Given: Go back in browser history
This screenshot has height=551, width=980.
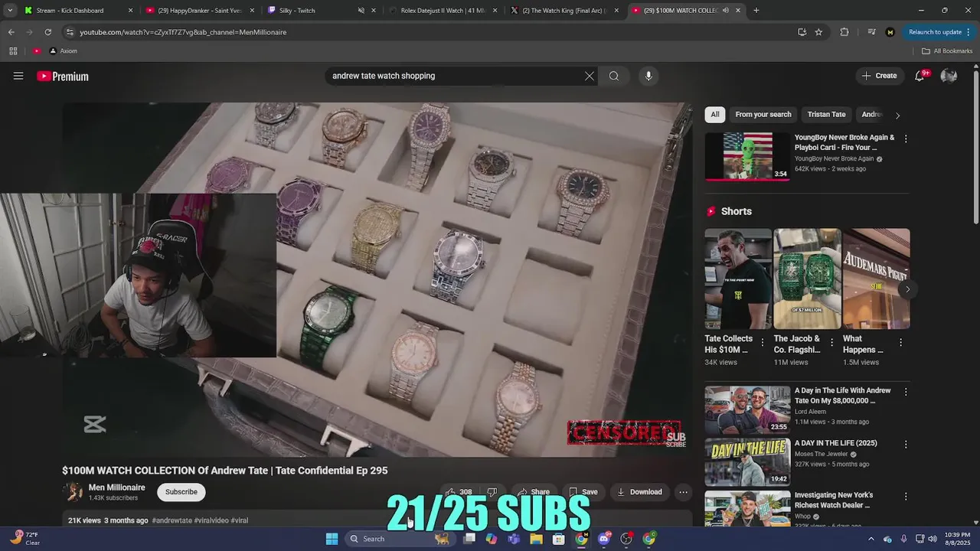Looking at the screenshot, I should point(11,32).
